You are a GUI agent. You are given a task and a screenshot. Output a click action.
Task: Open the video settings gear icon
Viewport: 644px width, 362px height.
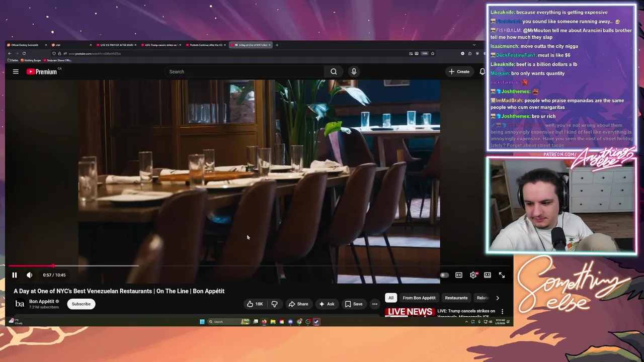[x=473, y=275]
